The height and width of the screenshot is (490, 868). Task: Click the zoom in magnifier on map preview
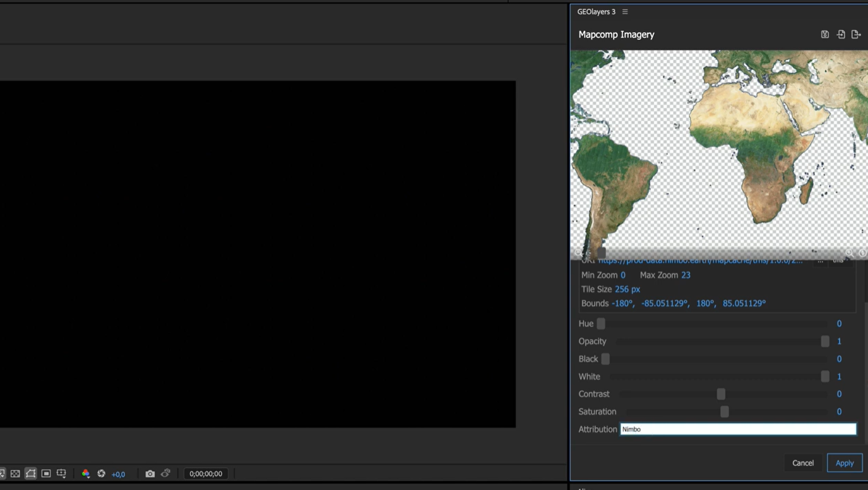point(849,253)
